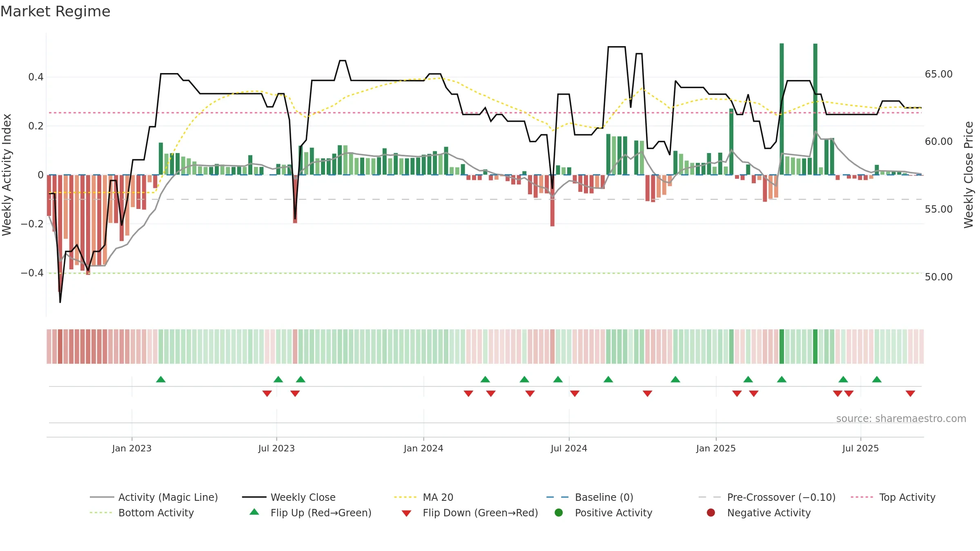This screenshot has width=980, height=551.
Task: Click the Jul 2025 axis label
Action: (860, 448)
